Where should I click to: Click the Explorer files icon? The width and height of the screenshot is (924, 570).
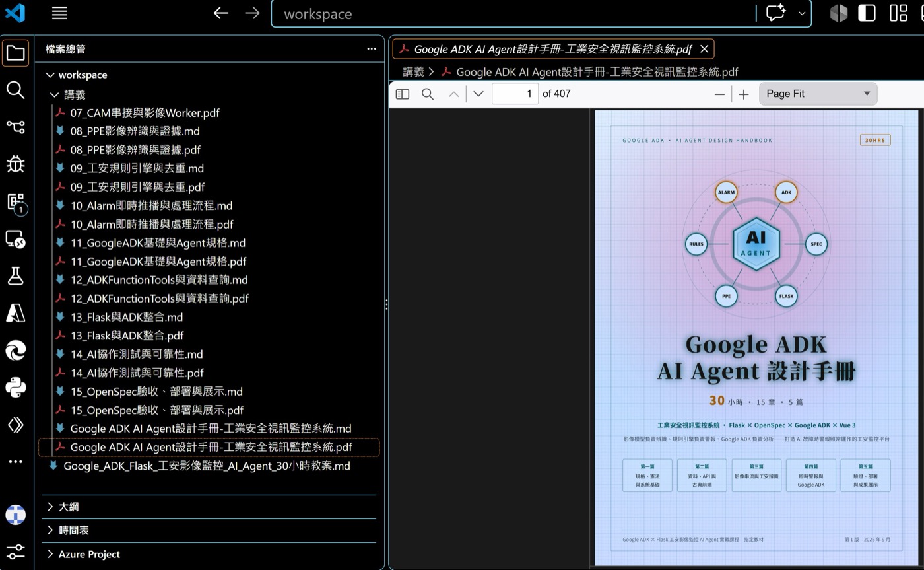(16, 53)
